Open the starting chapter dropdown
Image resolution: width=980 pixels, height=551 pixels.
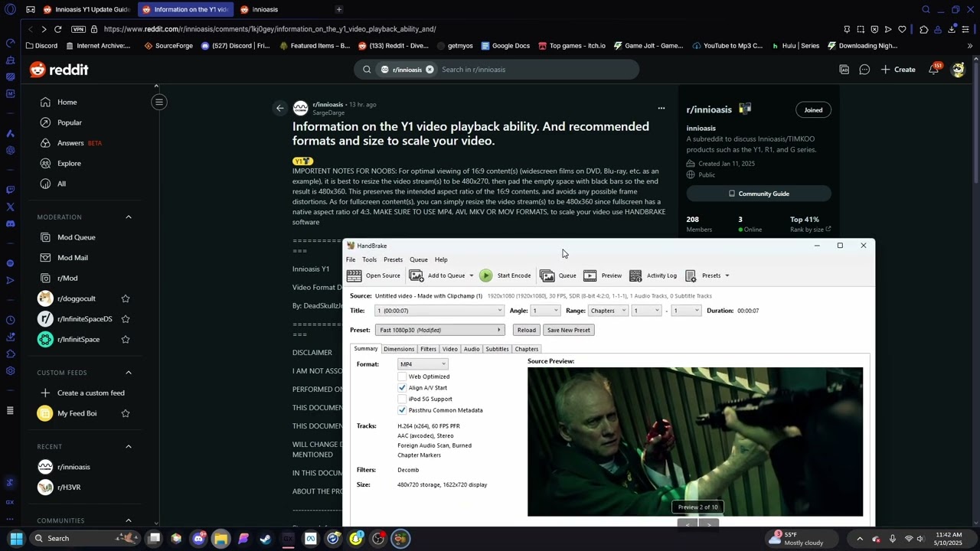point(646,311)
